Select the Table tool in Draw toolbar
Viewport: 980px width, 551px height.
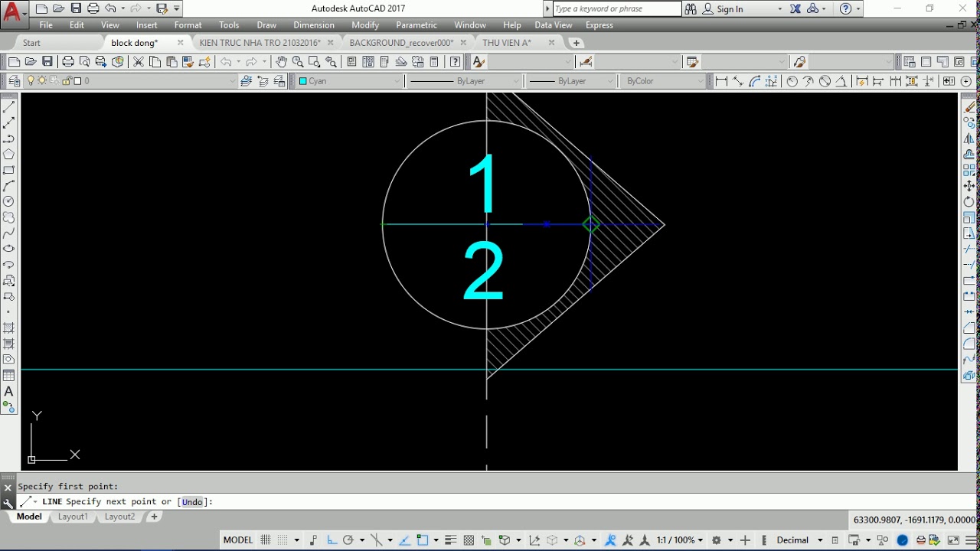[9, 375]
